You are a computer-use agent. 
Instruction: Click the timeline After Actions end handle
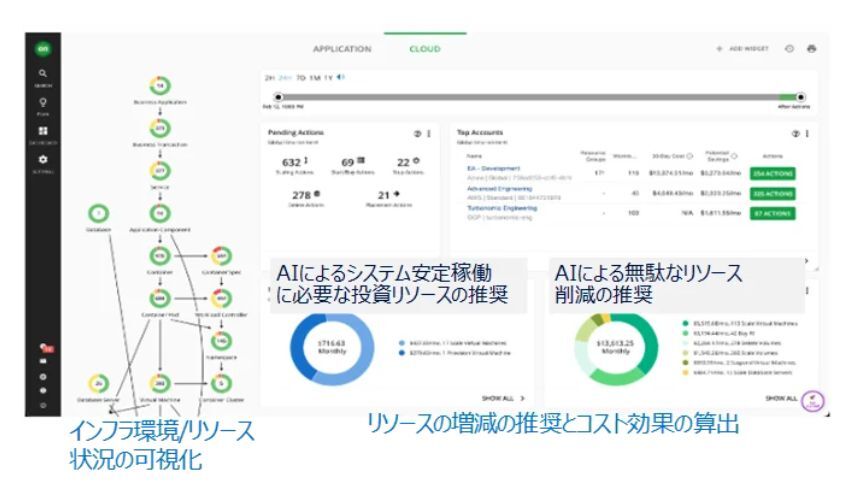tap(800, 97)
